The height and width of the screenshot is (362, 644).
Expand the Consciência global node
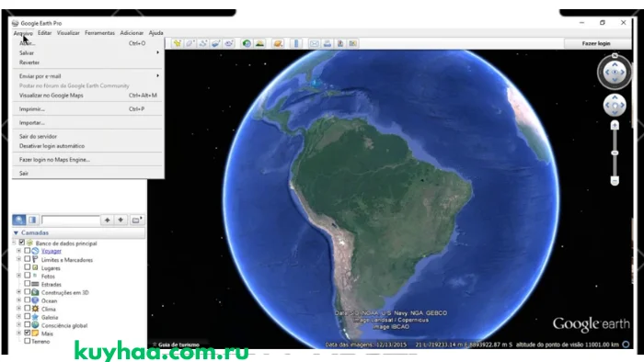click(19, 324)
